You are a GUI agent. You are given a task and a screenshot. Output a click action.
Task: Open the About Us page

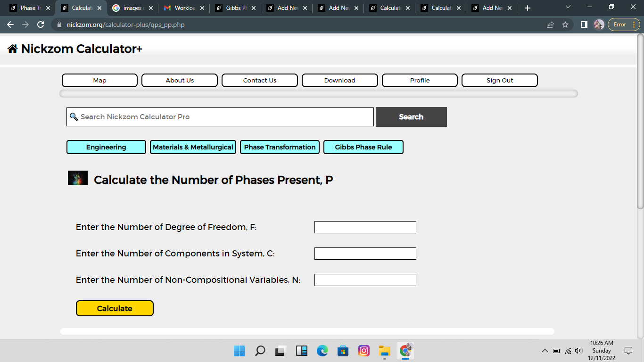[x=180, y=80]
